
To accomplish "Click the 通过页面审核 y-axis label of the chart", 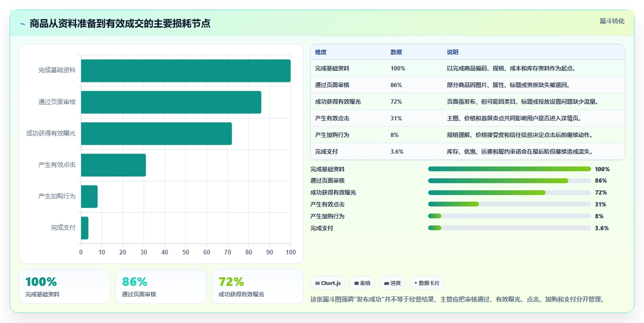I will click(57, 102).
